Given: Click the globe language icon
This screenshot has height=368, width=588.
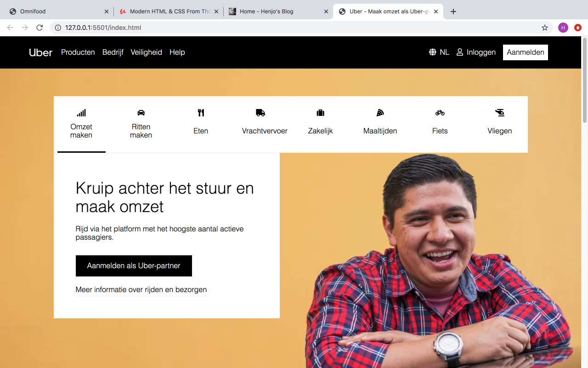Looking at the screenshot, I should (432, 52).
